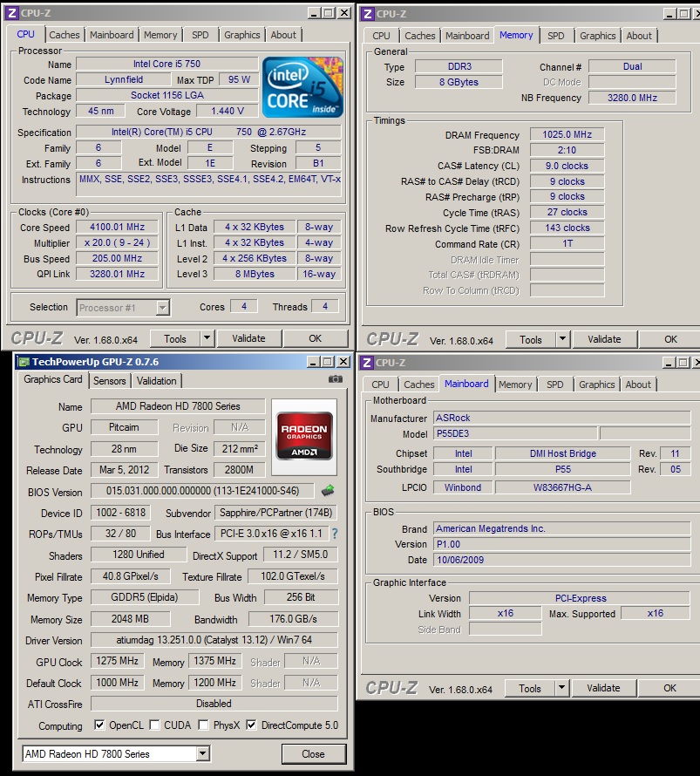Click the ASRock manufacturer field
Screen dimensions: 700x776
pos(562,418)
